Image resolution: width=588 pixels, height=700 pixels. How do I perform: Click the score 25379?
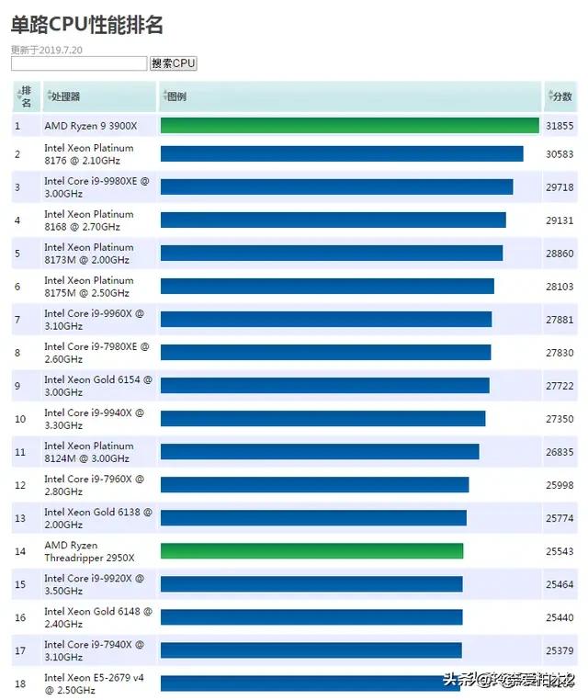560,650
